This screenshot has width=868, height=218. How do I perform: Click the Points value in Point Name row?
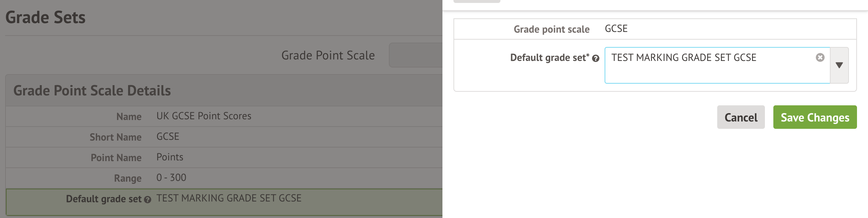(169, 157)
